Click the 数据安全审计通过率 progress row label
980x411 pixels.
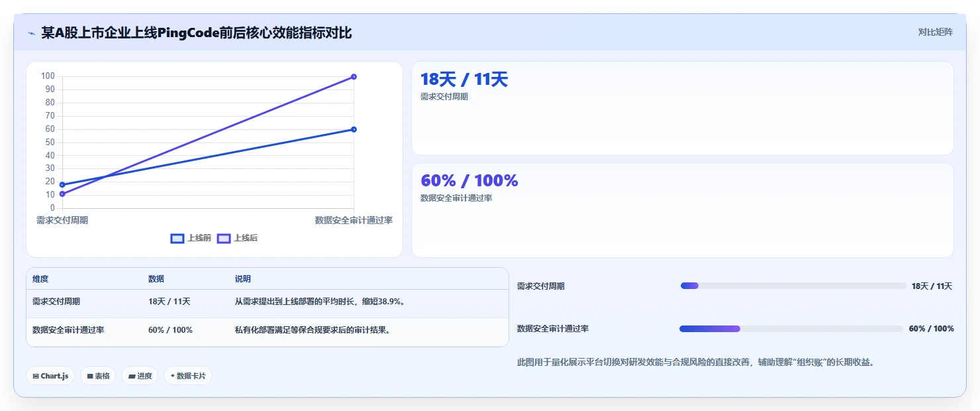[553, 329]
